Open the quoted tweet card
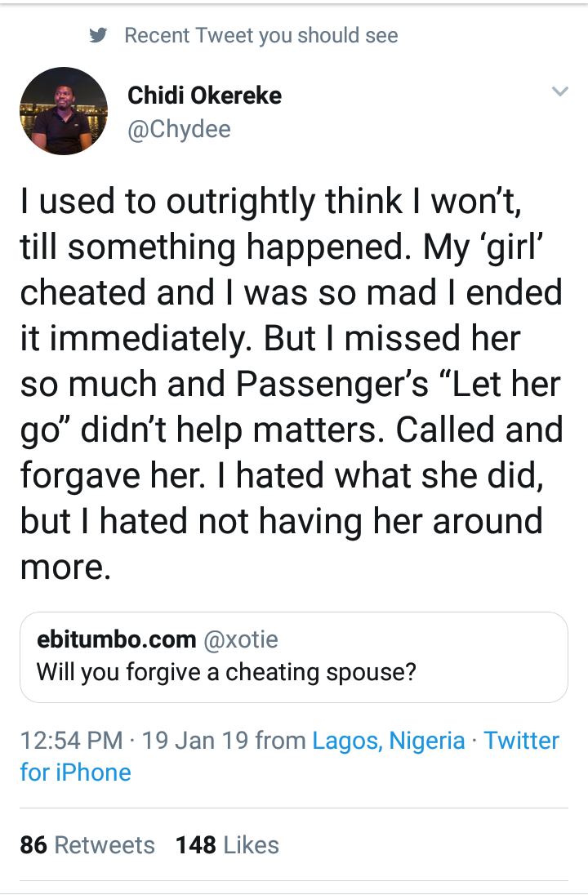Viewport: 588px width, 895px height. pos(293,657)
